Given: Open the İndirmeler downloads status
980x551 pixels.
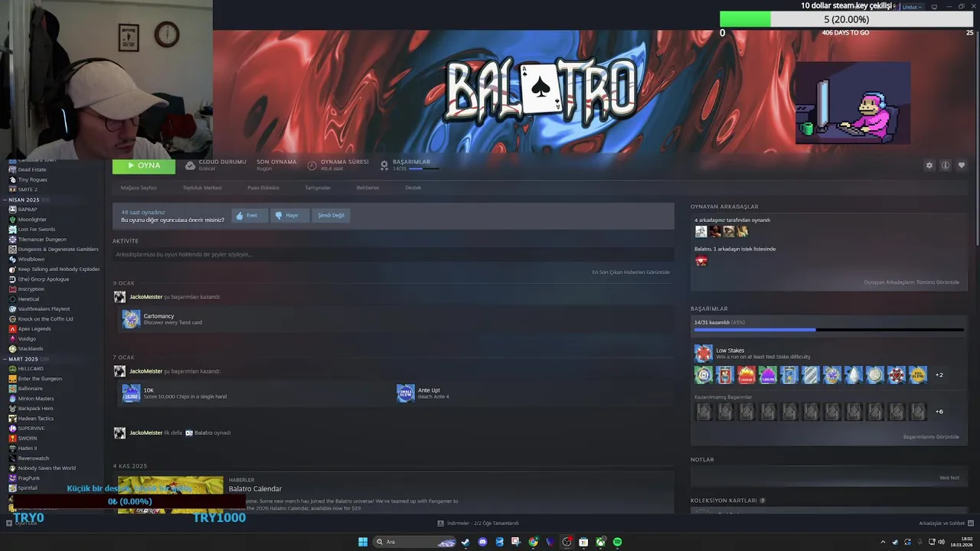Looking at the screenshot, I should click(479, 523).
